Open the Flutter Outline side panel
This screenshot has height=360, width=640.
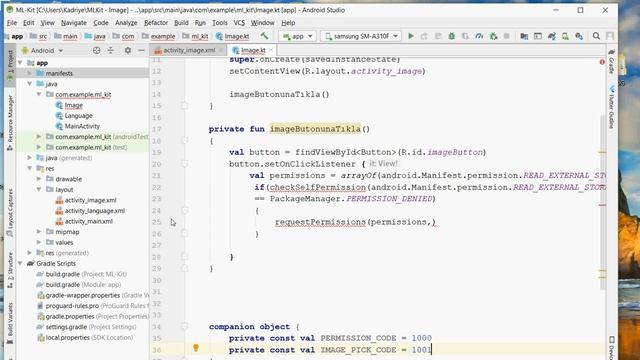611,107
